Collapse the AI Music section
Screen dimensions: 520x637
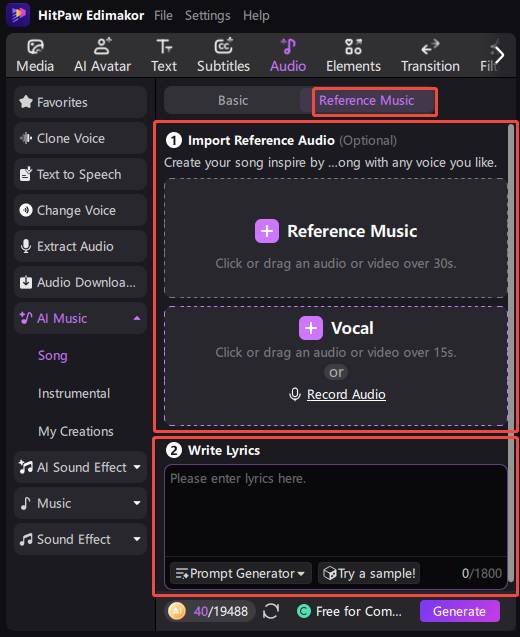pyautogui.click(x=137, y=318)
